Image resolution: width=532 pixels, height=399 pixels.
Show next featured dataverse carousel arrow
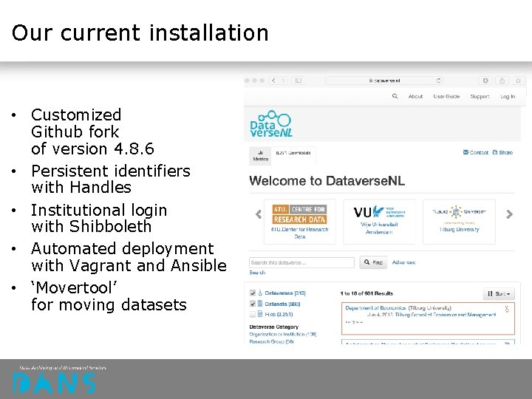pyautogui.click(x=509, y=214)
